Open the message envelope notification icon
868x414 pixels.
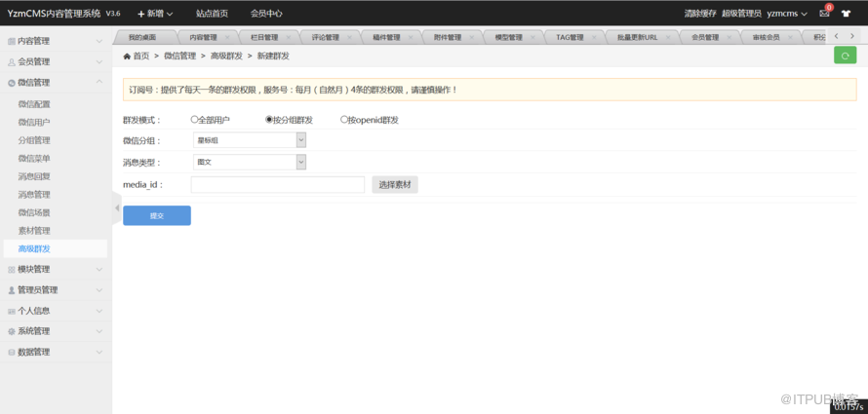point(824,14)
